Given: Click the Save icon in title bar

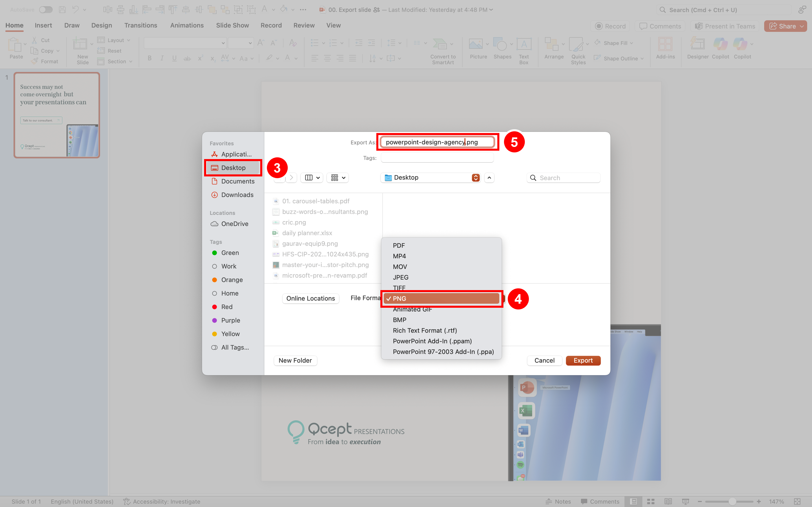Looking at the screenshot, I should pyautogui.click(x=63, y=10).
